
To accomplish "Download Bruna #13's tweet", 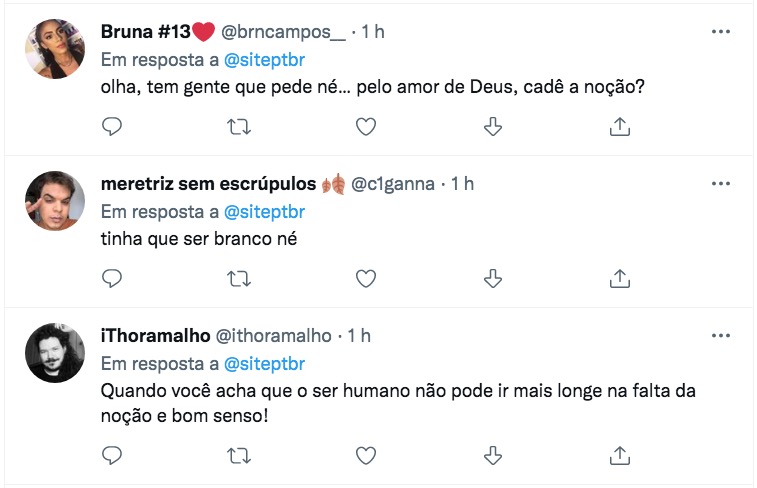I will [492, 126].
